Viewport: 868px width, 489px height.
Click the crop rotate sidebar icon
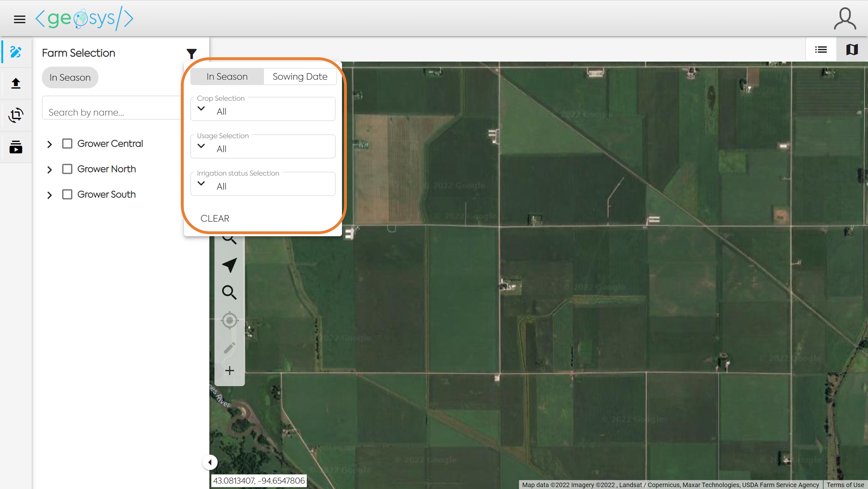(16, 115)
